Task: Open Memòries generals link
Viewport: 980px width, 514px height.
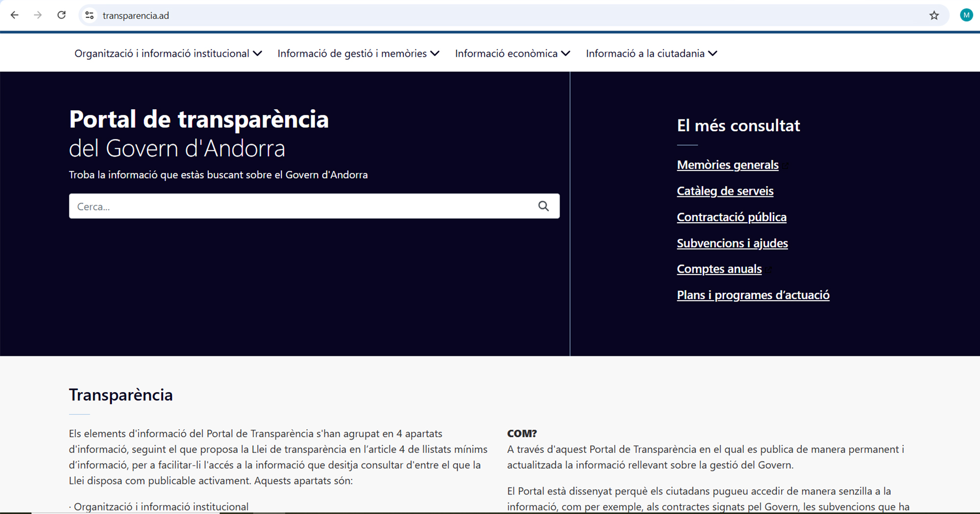Action: click(x=727, y=165)
